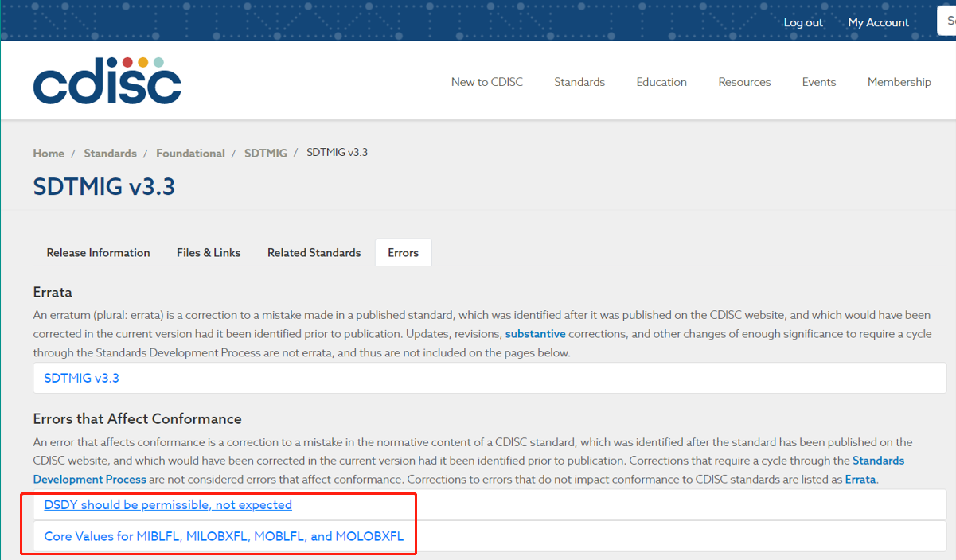956x560 pixels.
Task: Open the Standards navigation menu
Action: pyautogui.click(x=579, y=82)
